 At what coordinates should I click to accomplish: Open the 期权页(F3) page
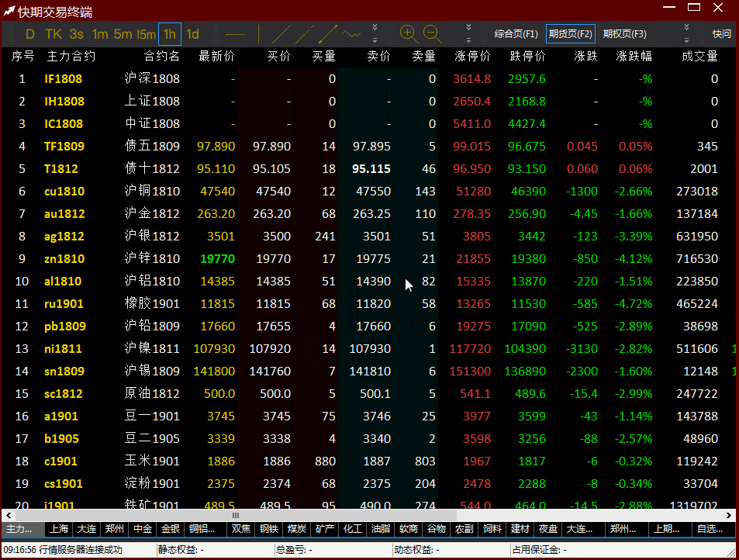[625, 34]
